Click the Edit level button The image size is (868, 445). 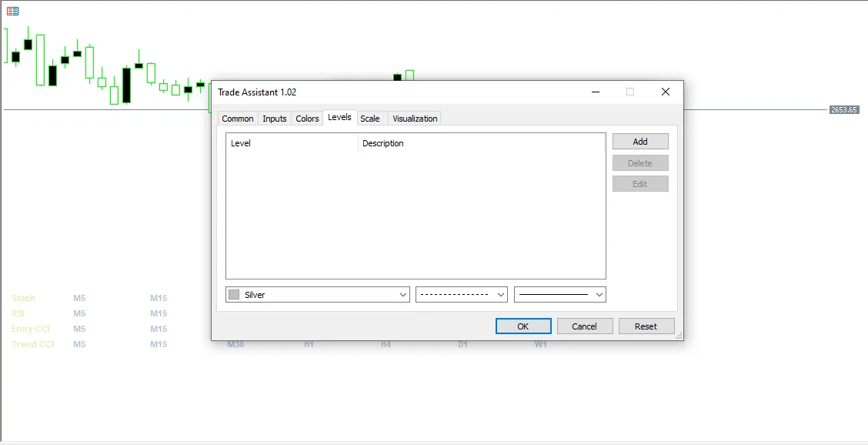pyautogui.click(x=640, y=184)
